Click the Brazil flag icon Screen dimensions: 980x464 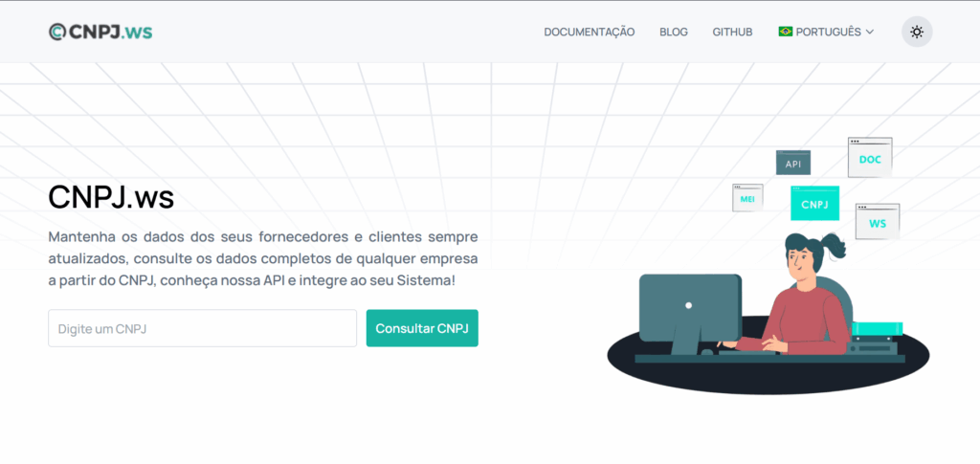(x=785, y=32)
